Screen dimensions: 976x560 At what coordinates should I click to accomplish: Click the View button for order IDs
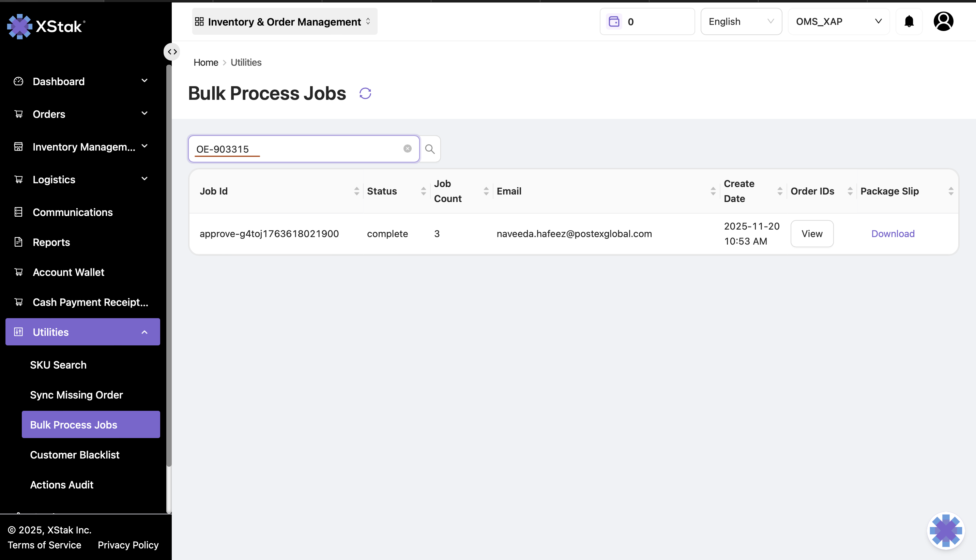click(812, 234)
